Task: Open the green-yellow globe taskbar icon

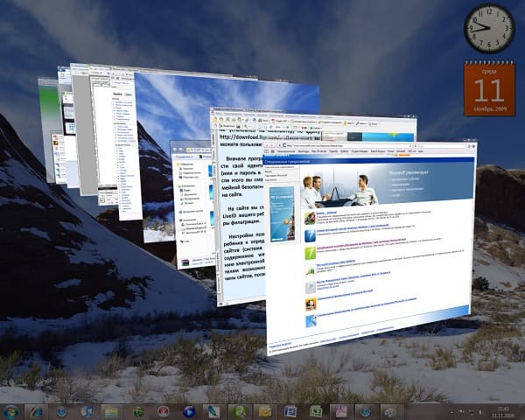Action: pyautogui.click(x=138, y=411)
